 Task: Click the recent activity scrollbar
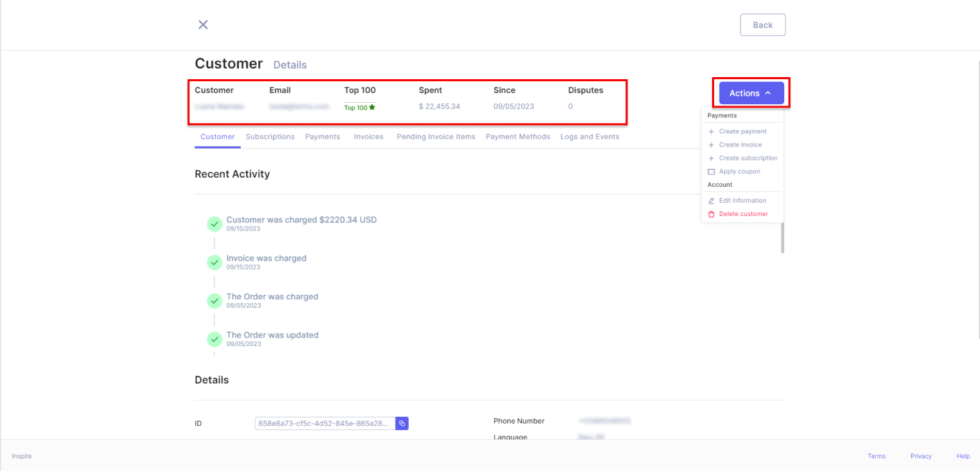tap(783, 236)
